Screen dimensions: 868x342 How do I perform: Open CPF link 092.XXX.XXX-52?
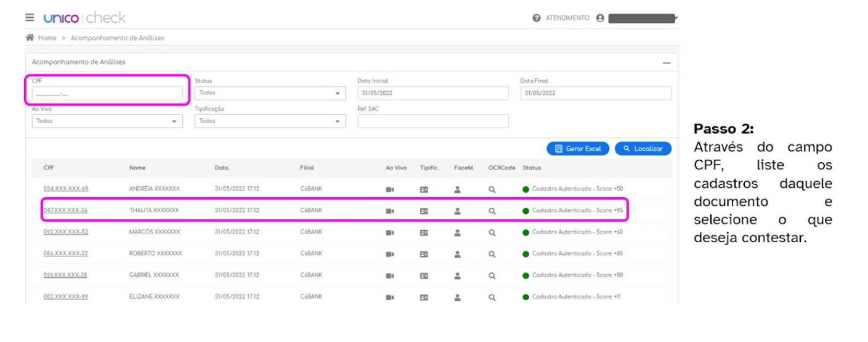click(65, 232)
